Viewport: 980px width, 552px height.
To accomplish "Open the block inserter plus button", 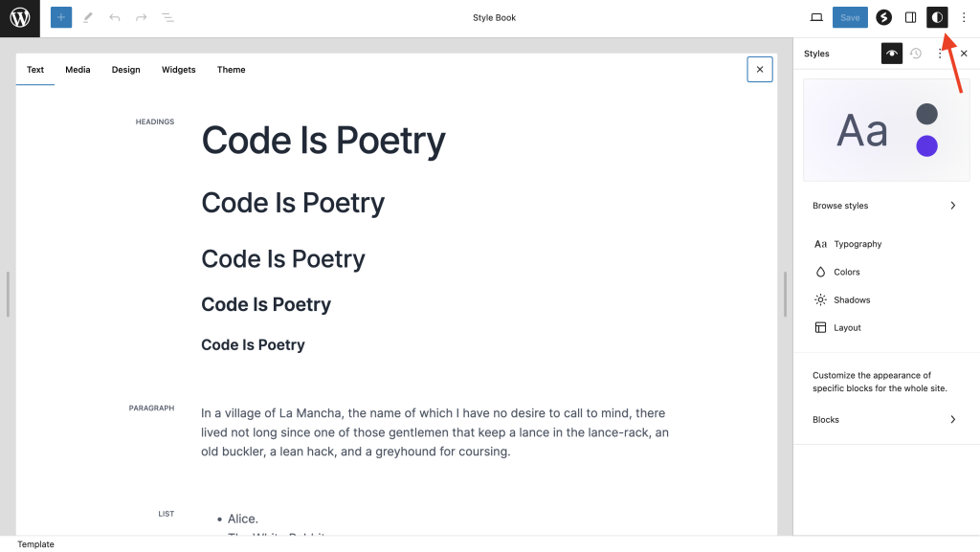I will [61, 17].
